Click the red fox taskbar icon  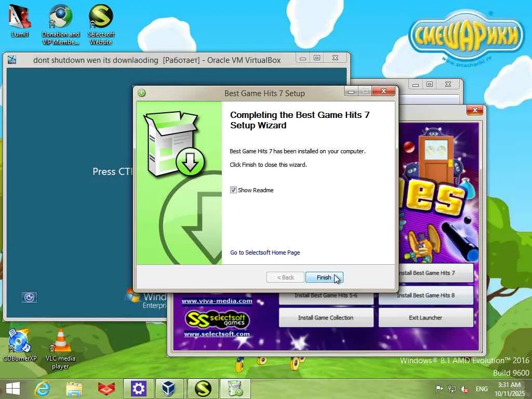106,389
